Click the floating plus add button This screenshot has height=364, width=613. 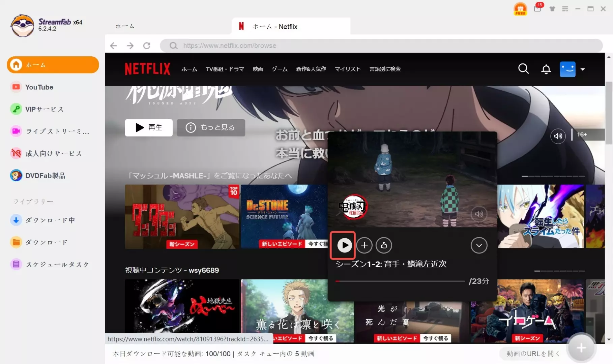pyautogui.click(x=581, y=348)
